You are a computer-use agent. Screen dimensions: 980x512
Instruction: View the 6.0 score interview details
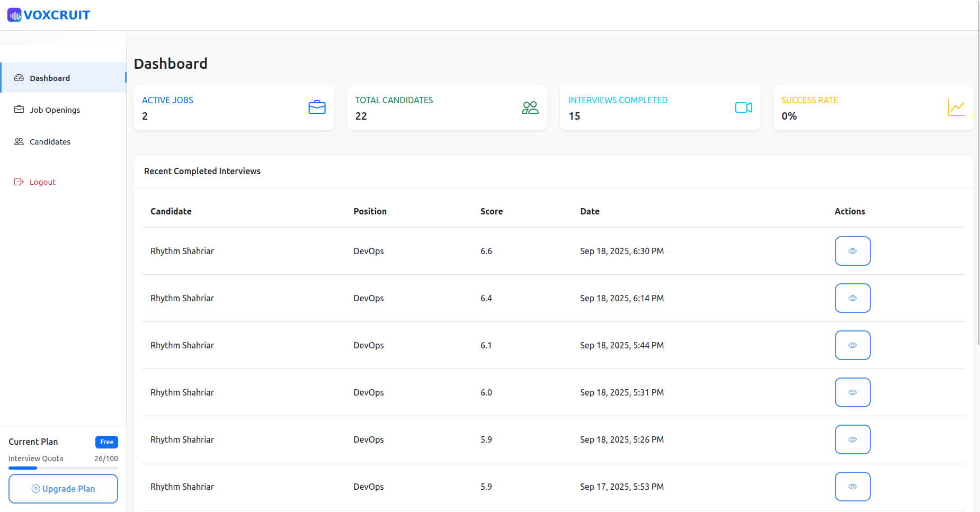(852, 392)
